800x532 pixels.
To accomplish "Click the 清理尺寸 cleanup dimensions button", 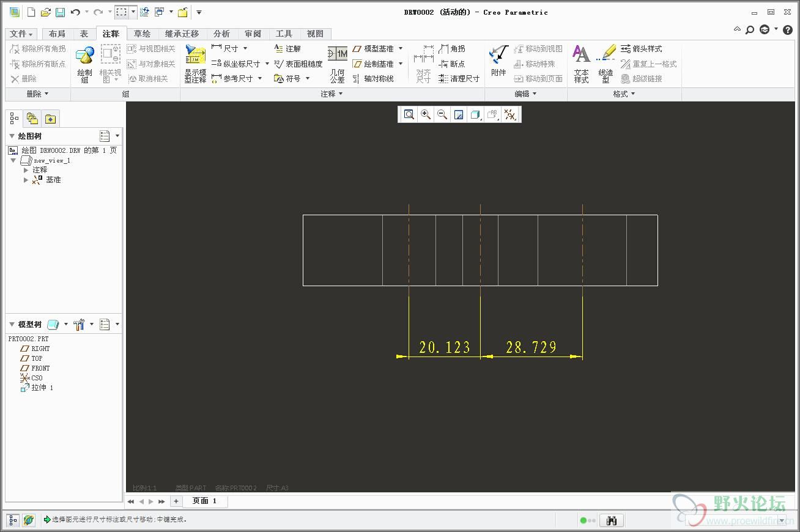I will click(459, 78).
